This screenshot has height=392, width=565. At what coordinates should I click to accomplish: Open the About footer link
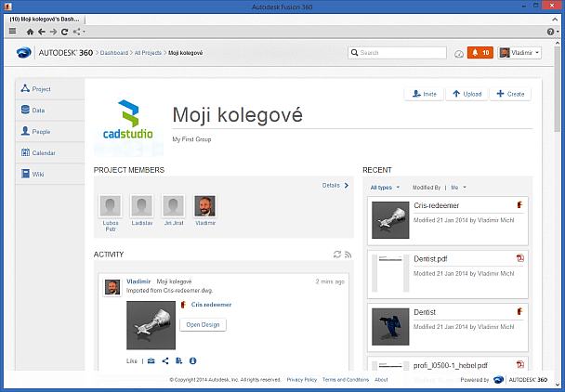pyautogui.click(x=381, y=380)
